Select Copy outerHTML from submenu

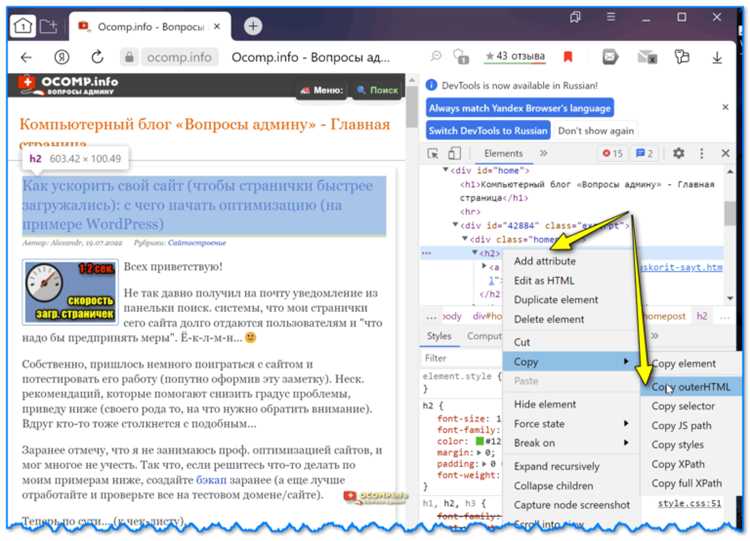(x=690, y=386)
